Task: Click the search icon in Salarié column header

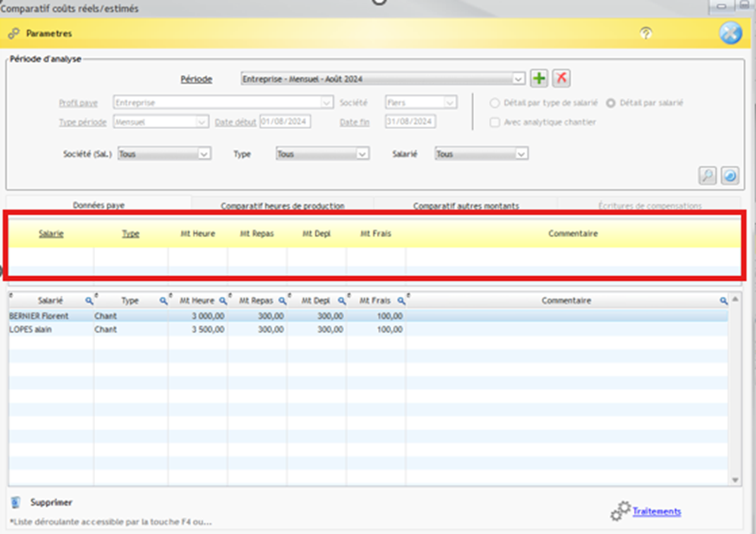Action: pyautogui.click(x=88, y=300)
